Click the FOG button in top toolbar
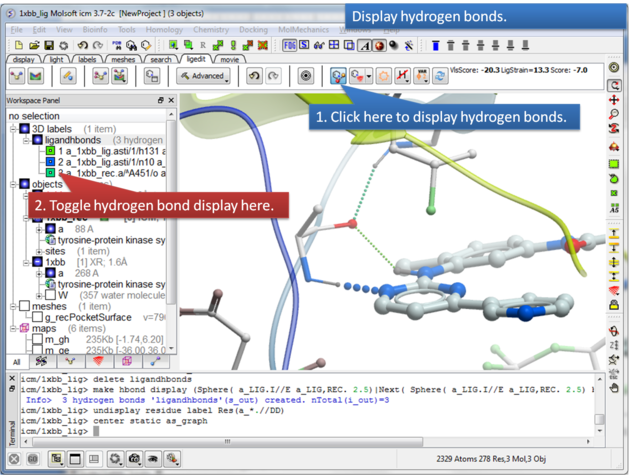The image size is (630, 475). 291,45
